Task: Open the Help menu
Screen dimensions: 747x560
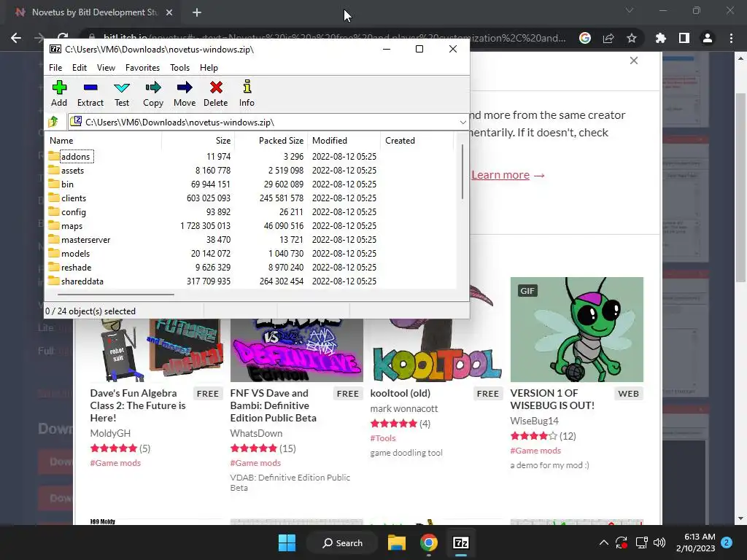Action: tap(209, 68)
